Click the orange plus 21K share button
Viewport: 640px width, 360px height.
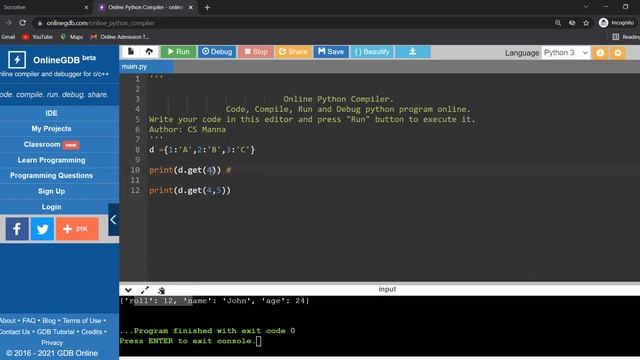pyautogui.click(x=77, y=229)
